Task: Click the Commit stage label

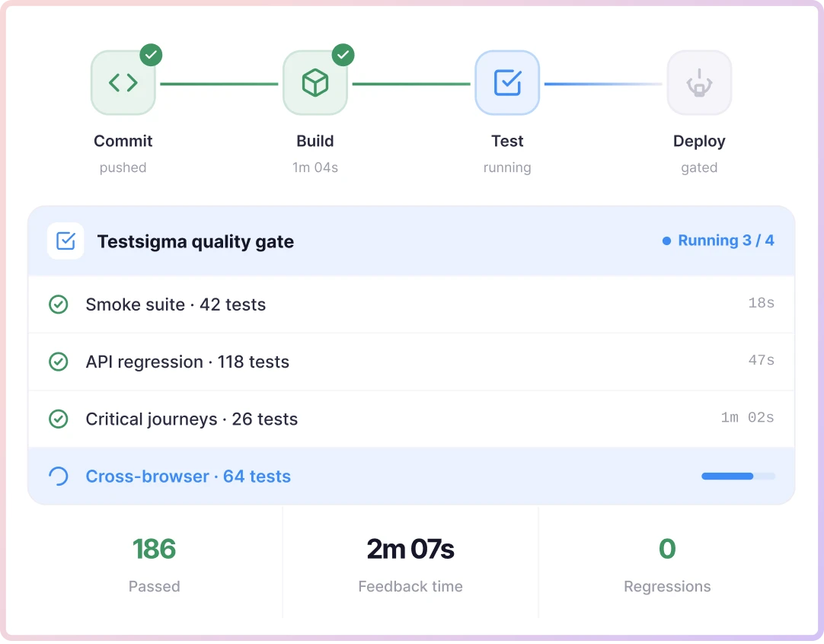Action: pyautogui.click(x=123, y=141)
